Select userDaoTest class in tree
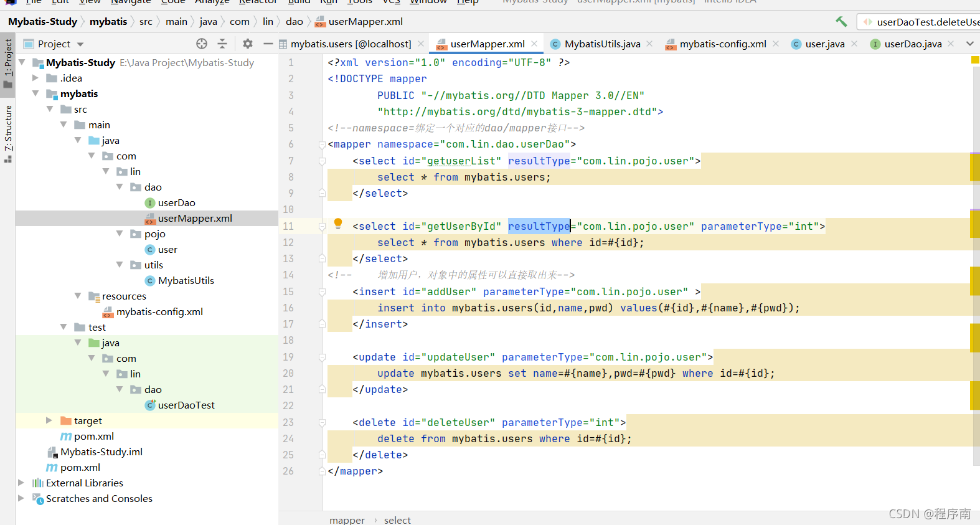 [x=186, y=405]
